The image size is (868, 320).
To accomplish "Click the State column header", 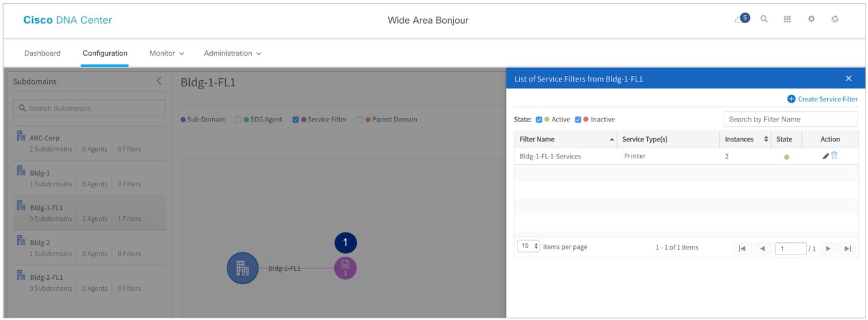I will coord(784,139).
